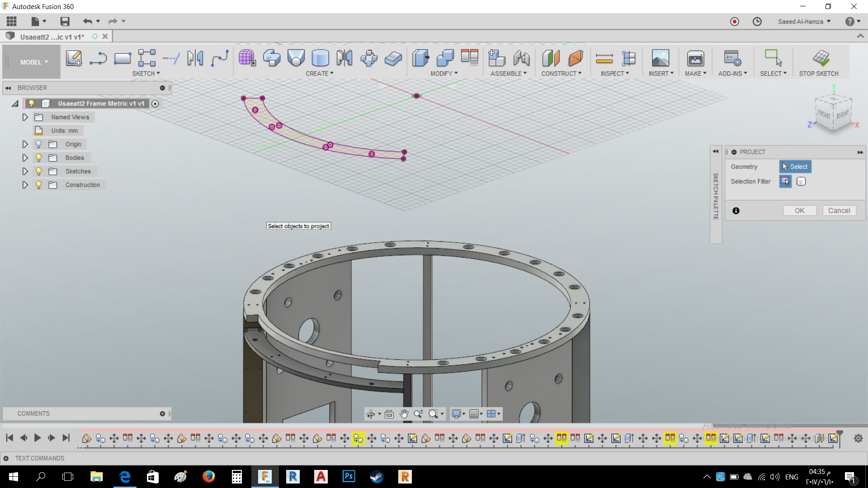Click the display settings icon in the navigation bar
This screenshot has width=868, height=488.
(457, 413)
